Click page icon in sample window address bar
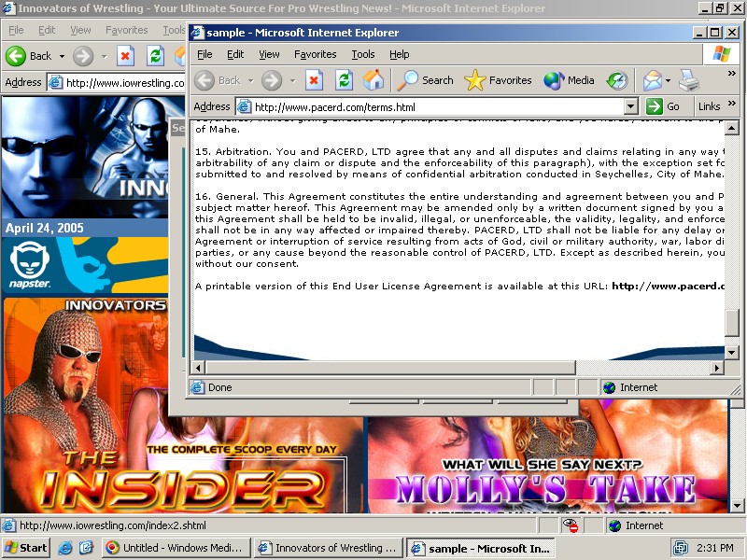 coord(244,106)
